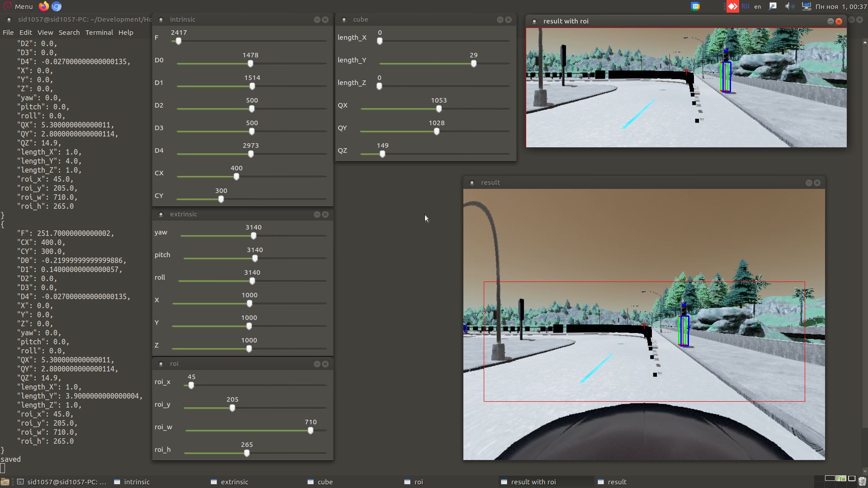Open the Search menu in terminal
Viewport: 868px width, 488px height.
tap(69, 33)
